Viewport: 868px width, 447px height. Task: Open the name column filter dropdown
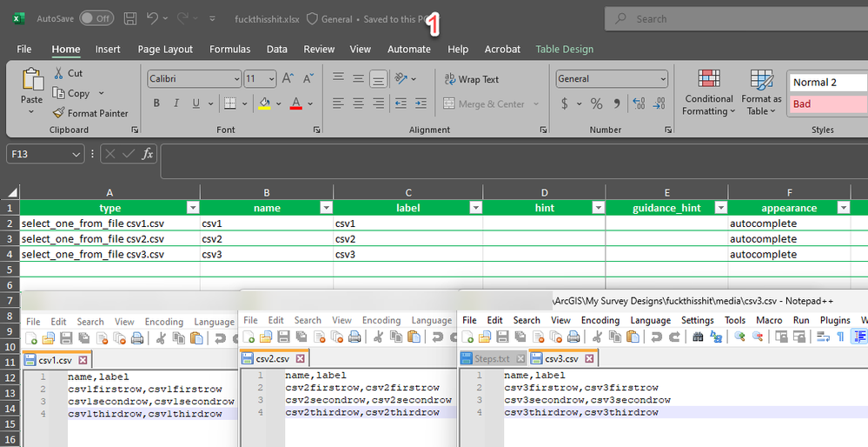coord(326,208)
